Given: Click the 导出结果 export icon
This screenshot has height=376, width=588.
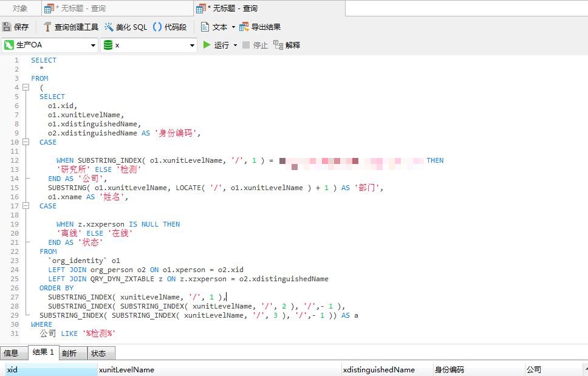Looking at the screenshot, I should [244, 27].
